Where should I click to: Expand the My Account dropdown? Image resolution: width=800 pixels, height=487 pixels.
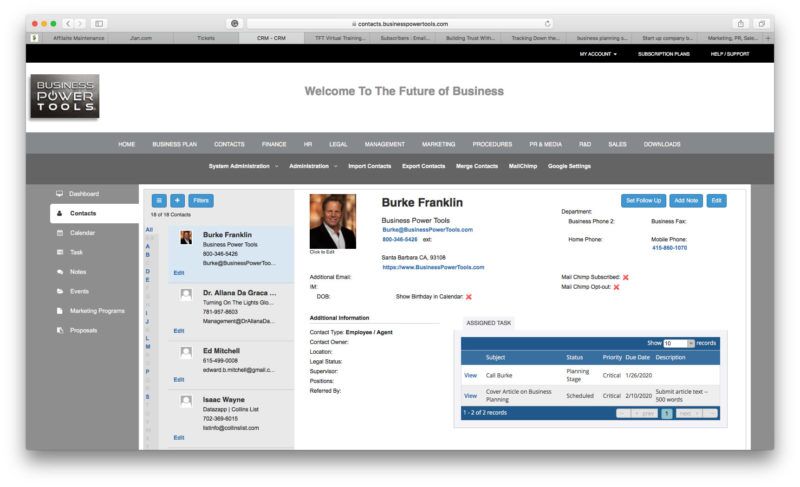pos(598,54)
